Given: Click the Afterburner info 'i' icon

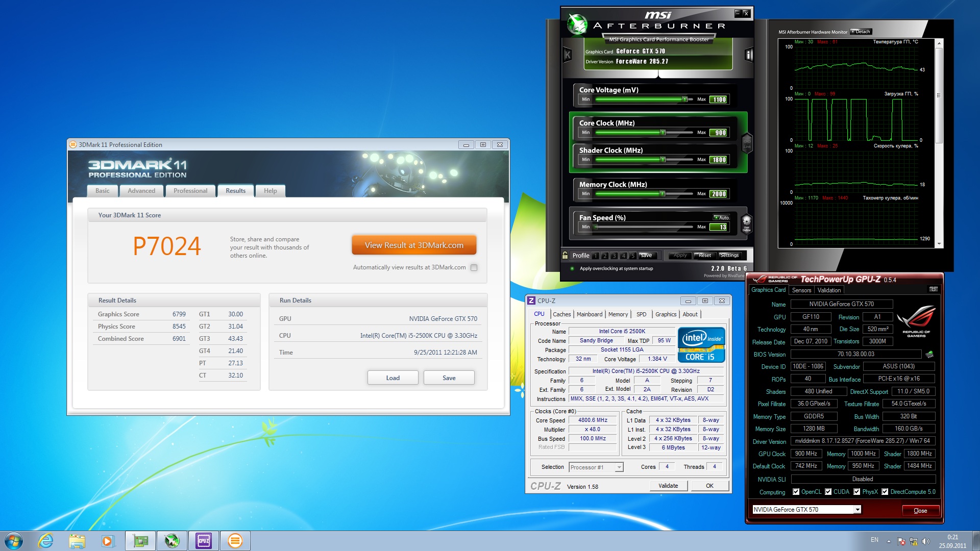Looking at the screenshot, I should [749, 55].
